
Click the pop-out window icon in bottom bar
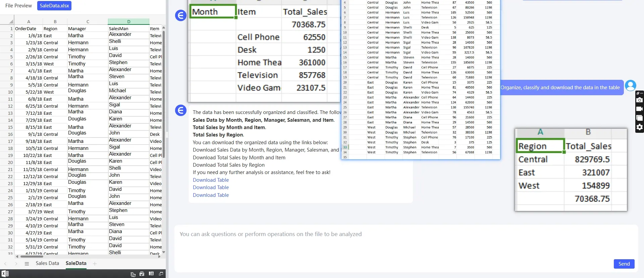161,274
